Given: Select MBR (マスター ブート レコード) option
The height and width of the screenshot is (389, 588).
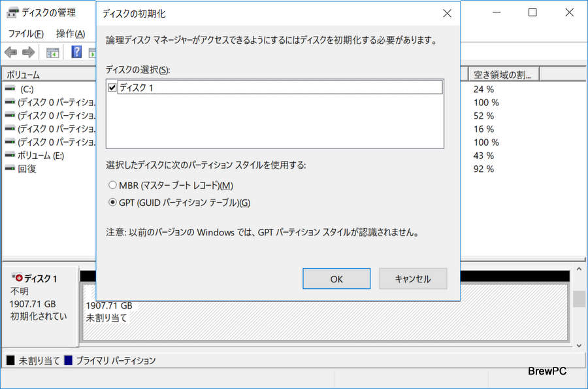Looking at the screenshot, I should point(112,186).
